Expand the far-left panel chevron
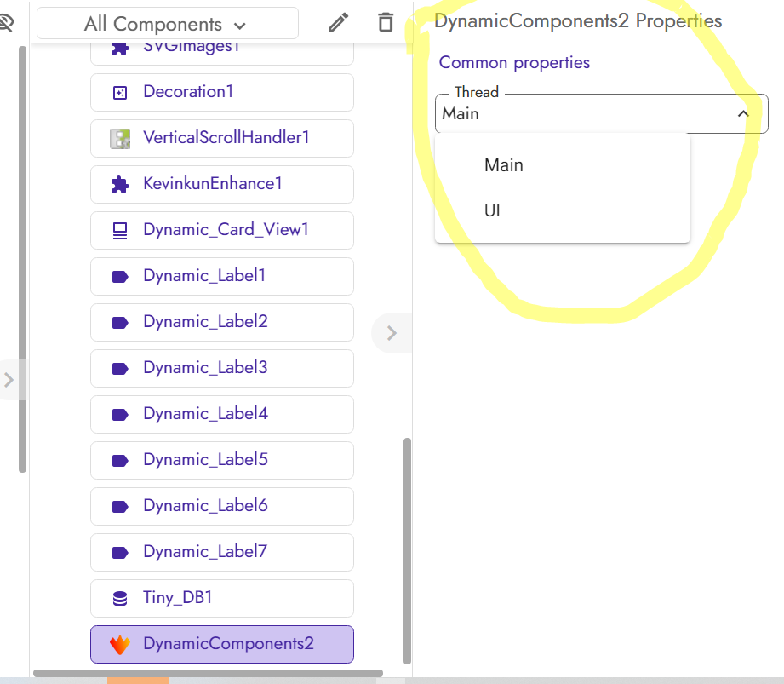Screen dimensions: 784x684 pyautogui.click(x=8, y=381)
